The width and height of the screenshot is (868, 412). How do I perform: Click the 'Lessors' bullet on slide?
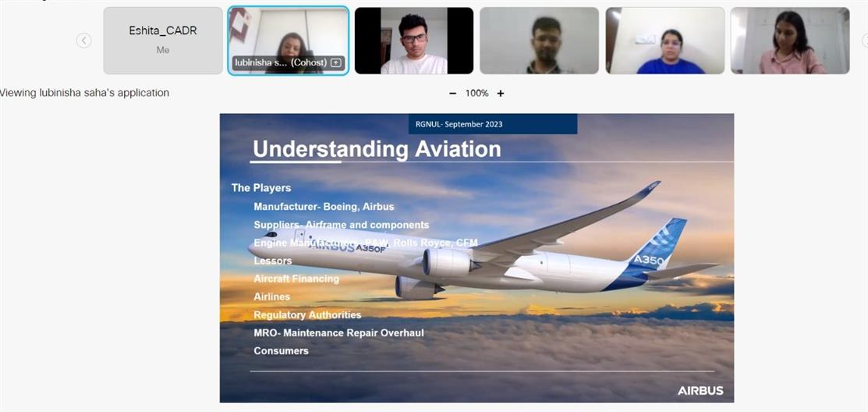(273, 261)
